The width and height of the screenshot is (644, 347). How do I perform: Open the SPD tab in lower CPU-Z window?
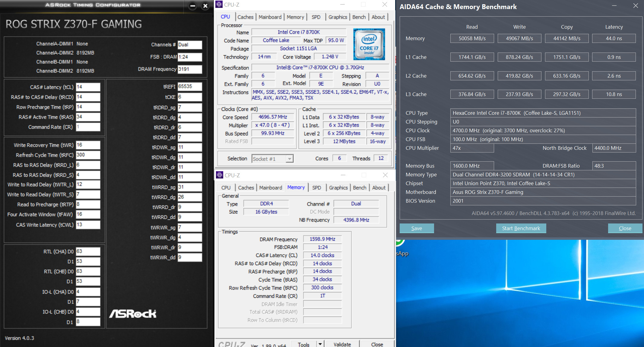click(316, 188)
